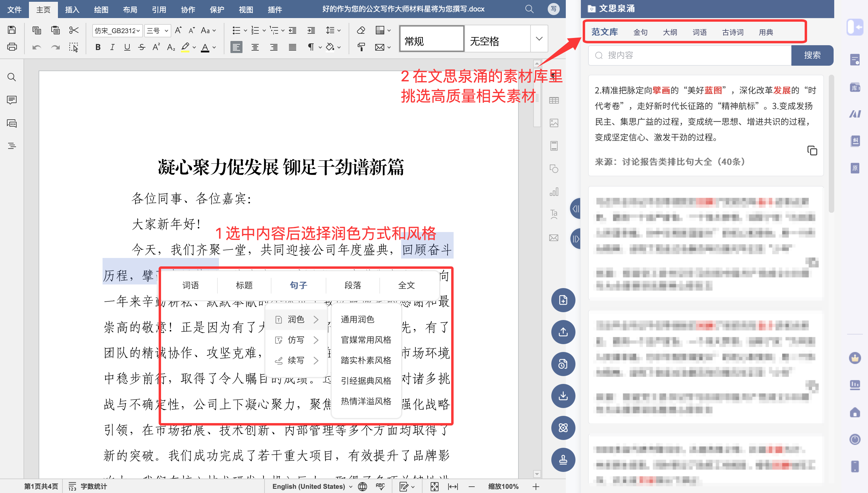Click the Save icon in the toolbar
The width and height of the screenshot is (868, 493).
[x=12, y=30]
